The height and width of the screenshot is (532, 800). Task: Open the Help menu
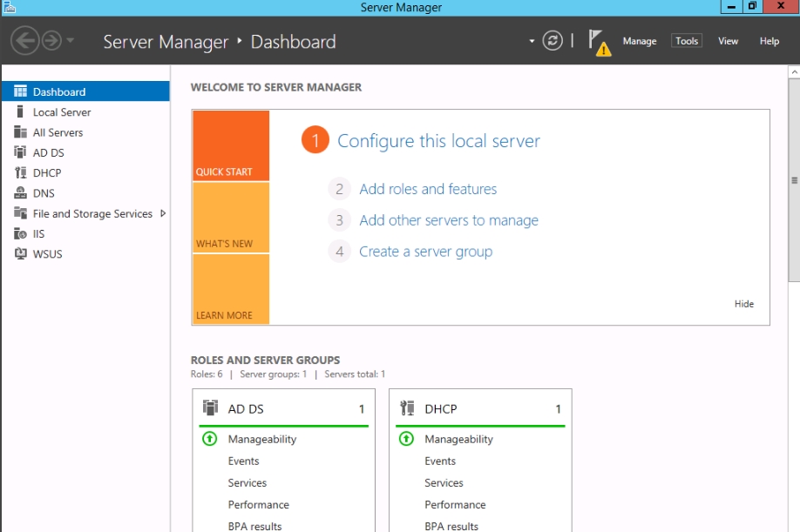tap(769, 41)
